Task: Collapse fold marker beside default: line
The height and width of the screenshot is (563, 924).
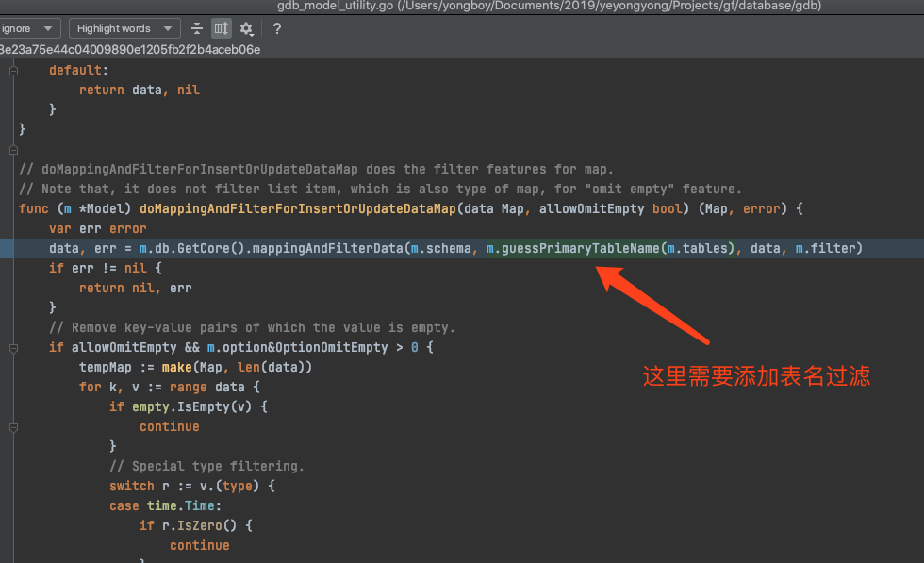Action: click(x=13, y=71)
